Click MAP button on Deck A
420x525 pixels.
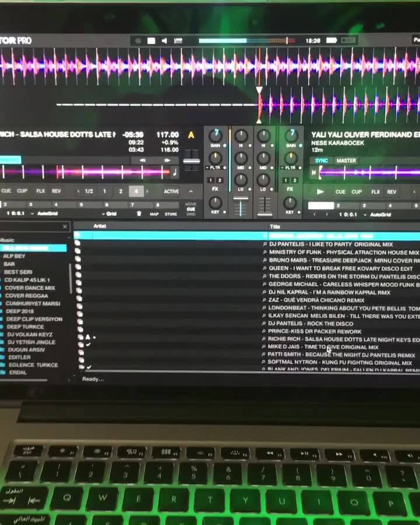click(x=154, y=214)
